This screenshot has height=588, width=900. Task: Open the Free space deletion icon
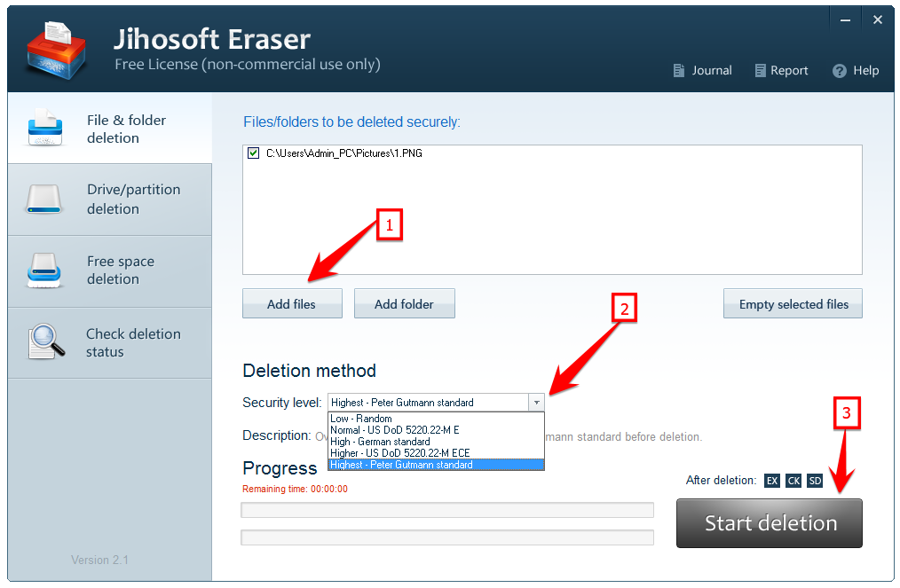pyautogui.click(x=44, y=270)
